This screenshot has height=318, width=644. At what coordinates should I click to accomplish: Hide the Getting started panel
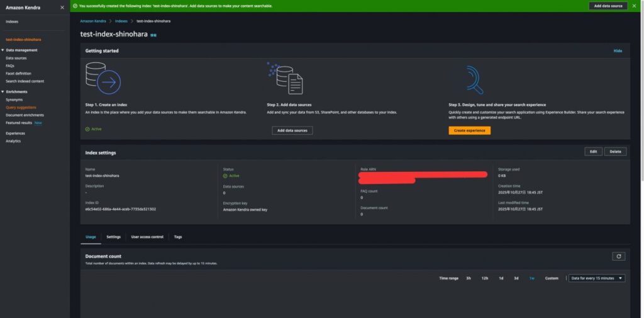point(618,51)
